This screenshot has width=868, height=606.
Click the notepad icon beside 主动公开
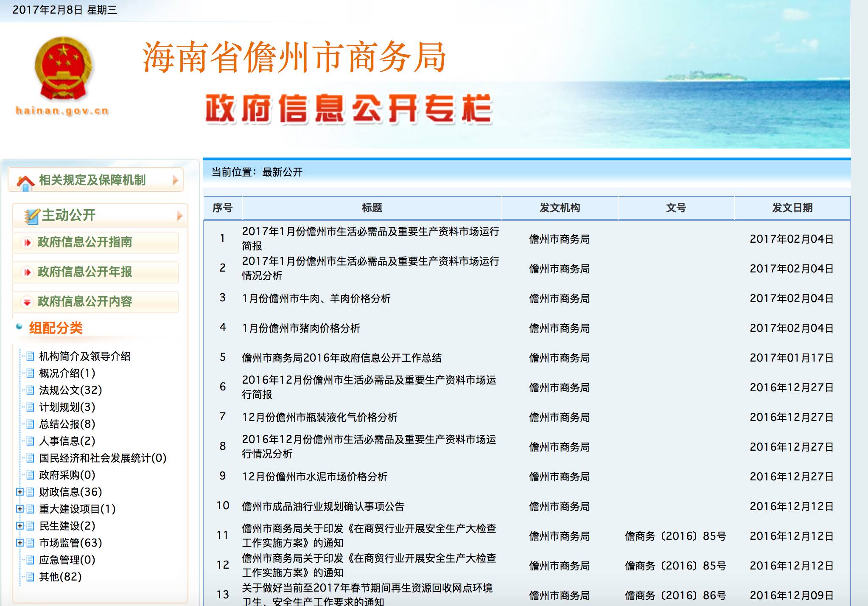31,216
